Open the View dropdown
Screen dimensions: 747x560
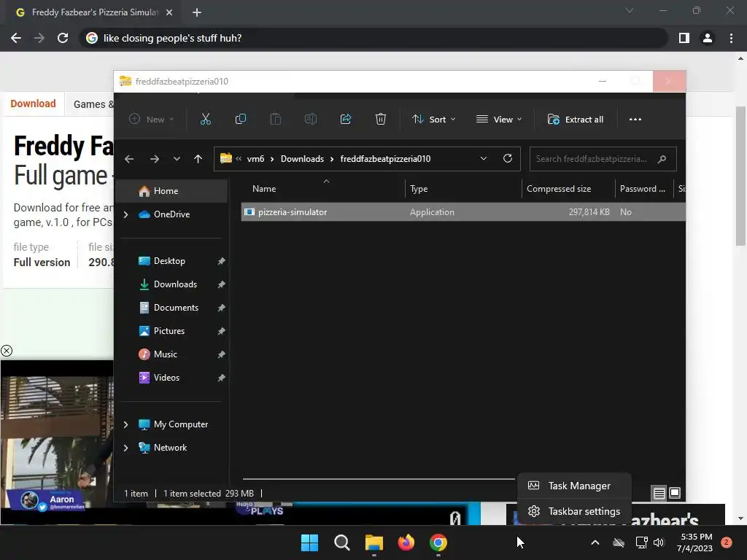click(x=499, y=119)
